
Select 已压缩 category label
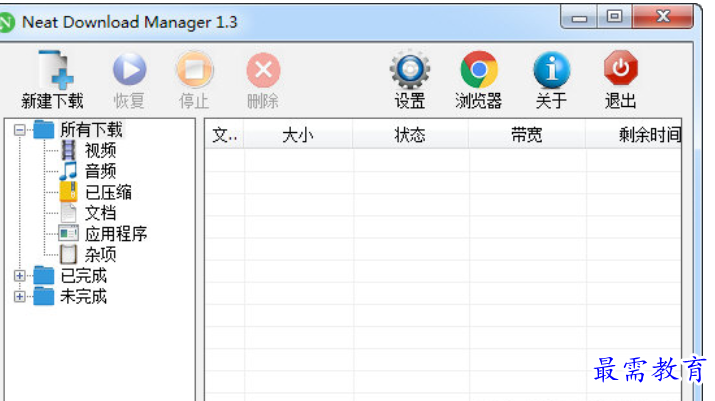coord(109,192)
